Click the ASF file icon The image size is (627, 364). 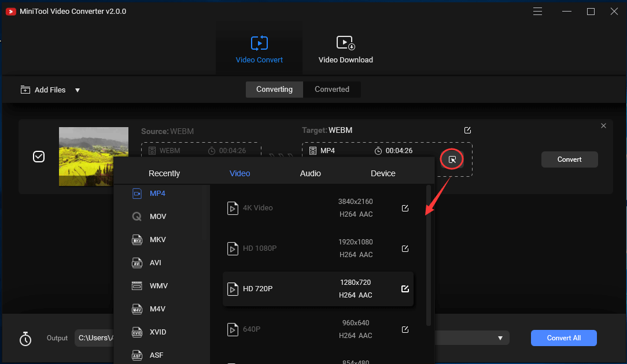pos(137,355)
